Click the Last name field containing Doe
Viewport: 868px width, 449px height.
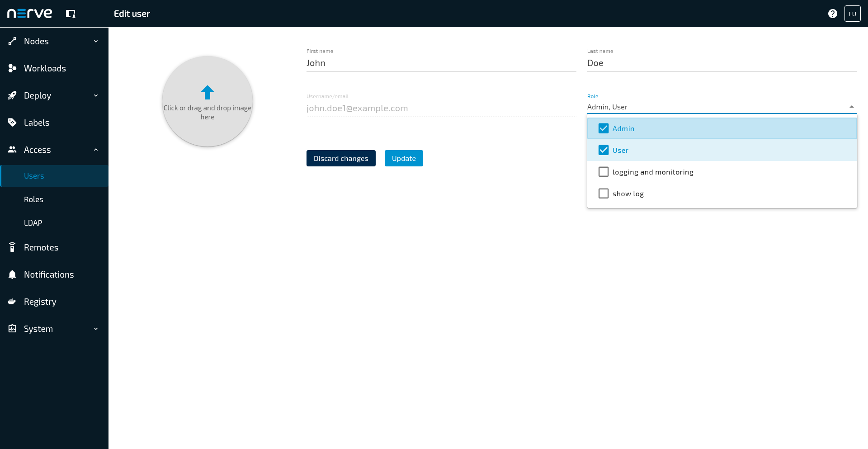pos(722,63)
